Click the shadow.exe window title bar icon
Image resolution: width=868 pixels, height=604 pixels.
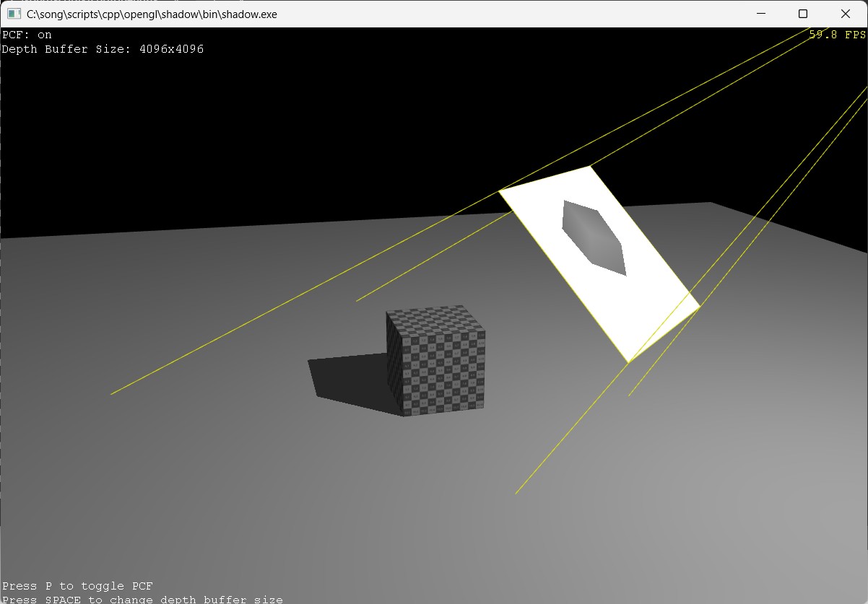coord(14,14)
